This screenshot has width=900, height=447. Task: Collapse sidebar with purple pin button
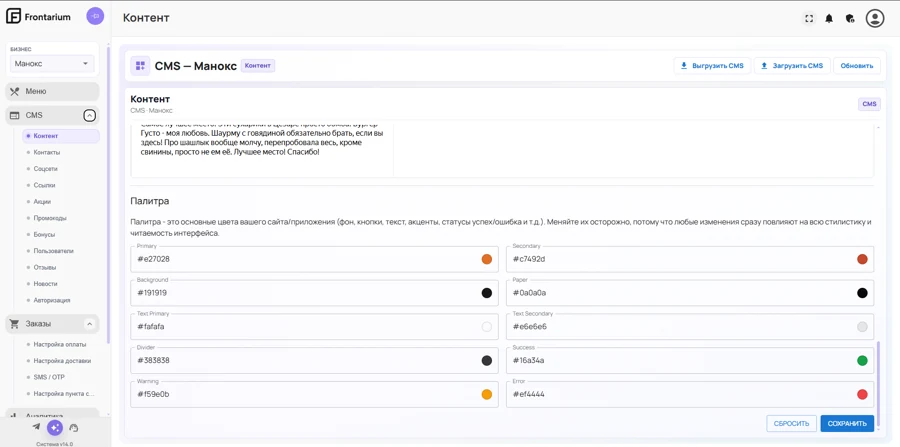pos(95,16)
